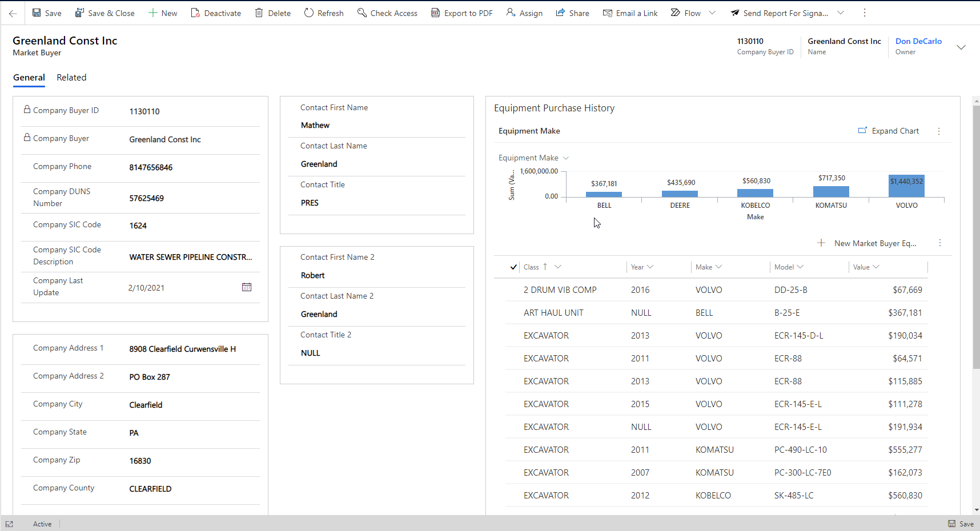Click Save button in status bar
This screenshot has width=980, height=531.
[x=961, y=524]
